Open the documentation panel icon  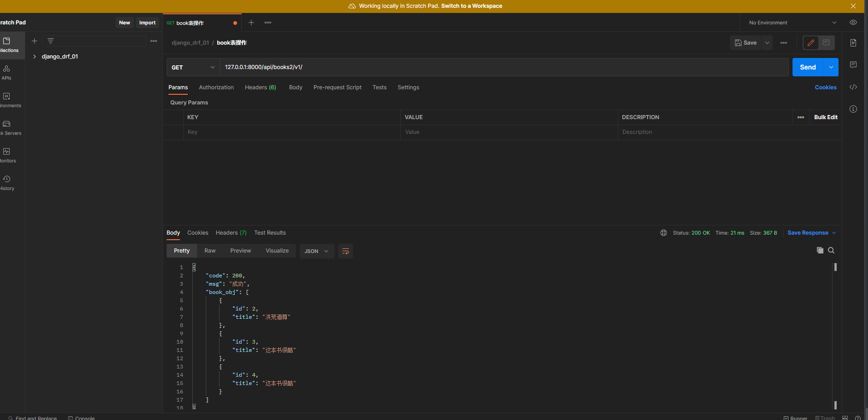[x=853, y=43]
